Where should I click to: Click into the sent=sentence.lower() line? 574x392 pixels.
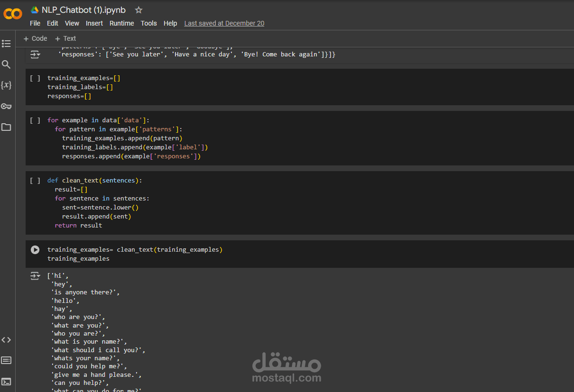[x=100, y=208]
